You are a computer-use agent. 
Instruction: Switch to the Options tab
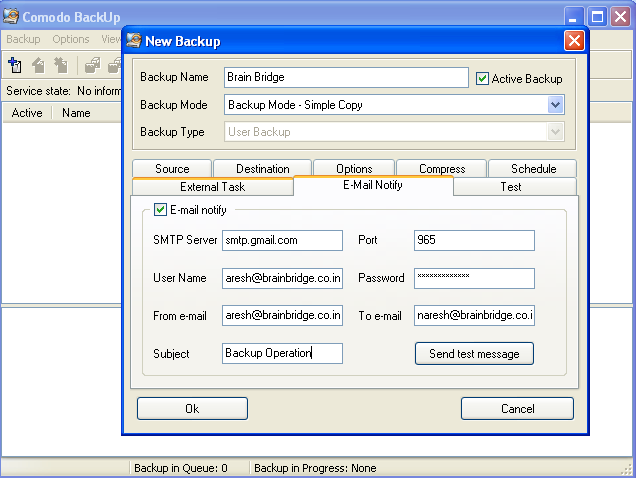[x=354, y=168]
